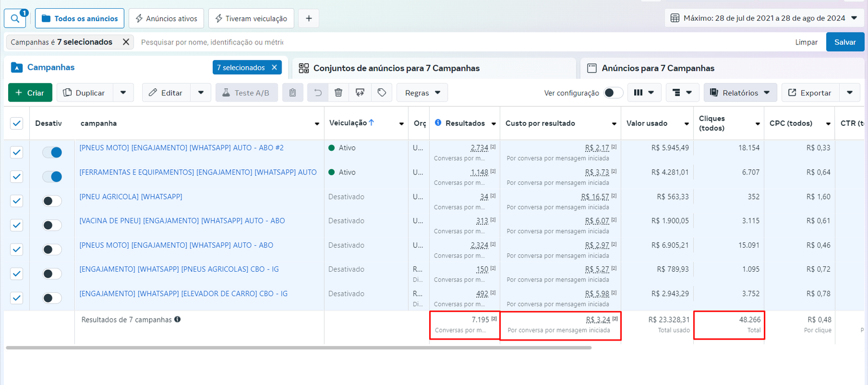Click the trash delete icon in toolbar

339,93
